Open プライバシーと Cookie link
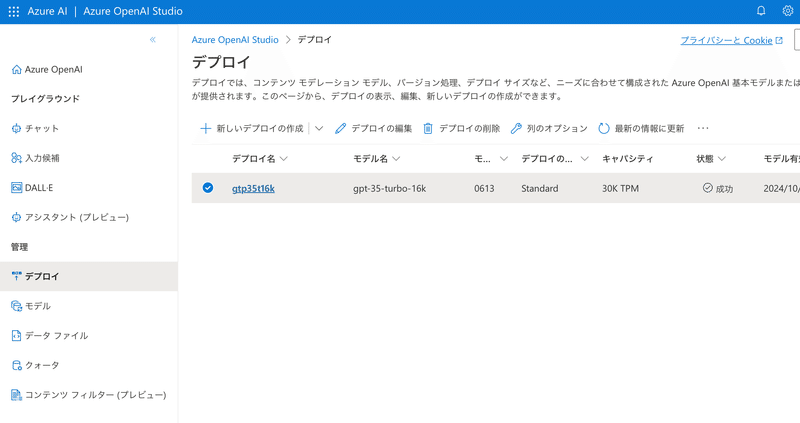Screen dimensions: 800x423 (x=727, y=40)
